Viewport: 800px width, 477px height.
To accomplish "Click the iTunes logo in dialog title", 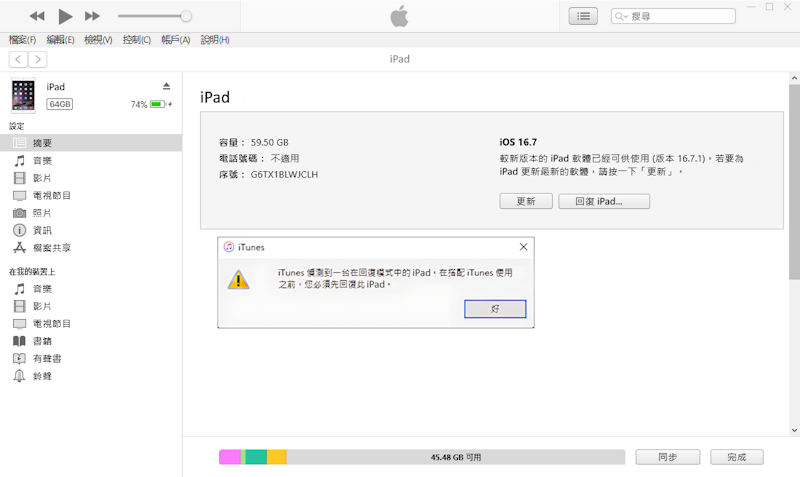I will [229, 247].
